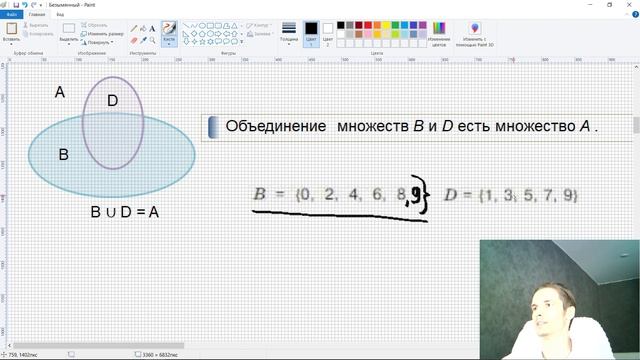Click the Resize (Изменить размер) command

pos(102,34)
